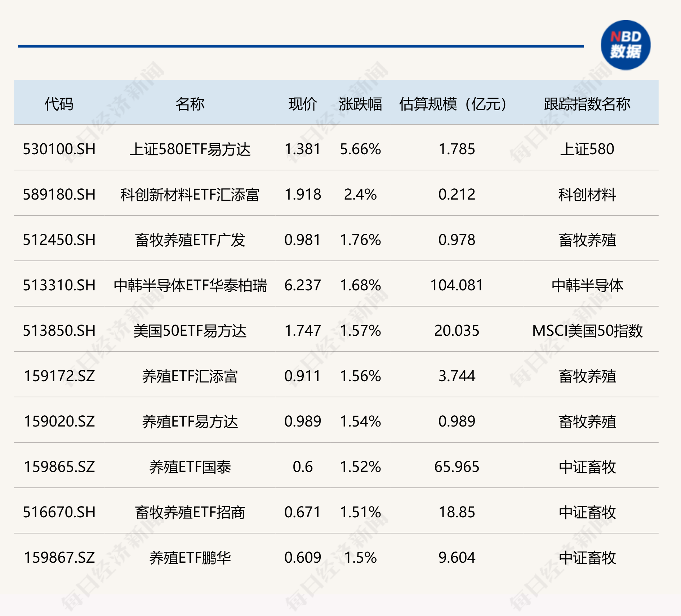Image resolution: width=681 pixels, height=616 pixels.
Task: Select code 512450.SH
Action: 59,240
